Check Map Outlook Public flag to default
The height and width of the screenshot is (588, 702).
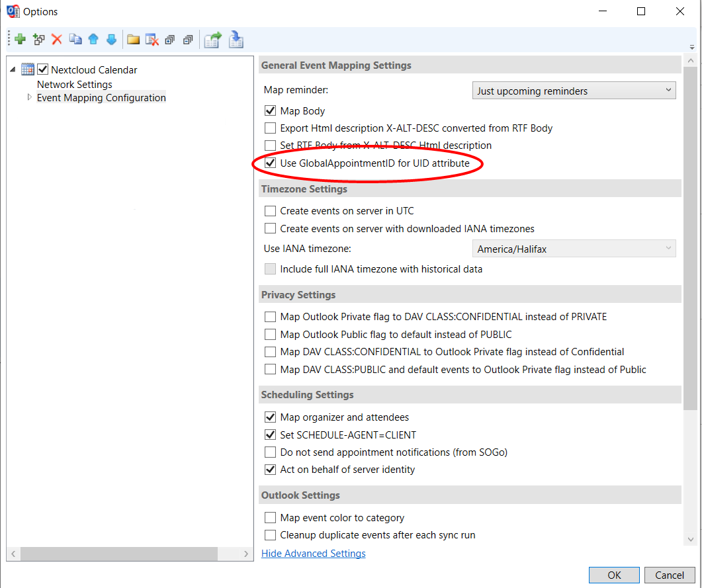pyautogui.click(x=270, y=334)
